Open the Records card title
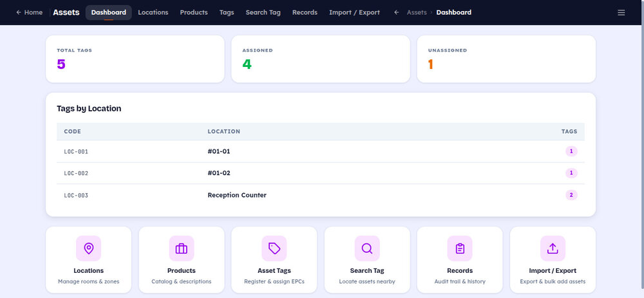The width and height of the screenshot is (644, 298). [x=460, y=271]
